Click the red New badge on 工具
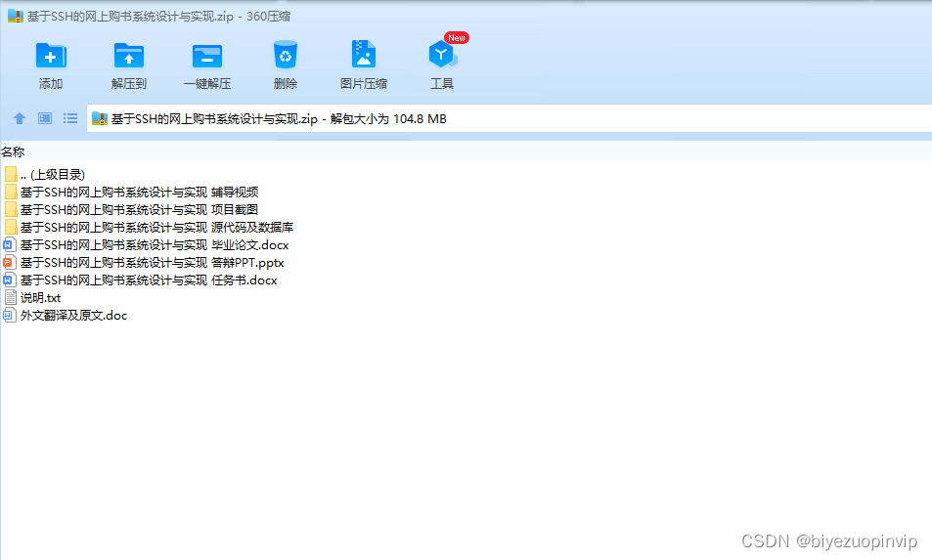 pos(457,37)
